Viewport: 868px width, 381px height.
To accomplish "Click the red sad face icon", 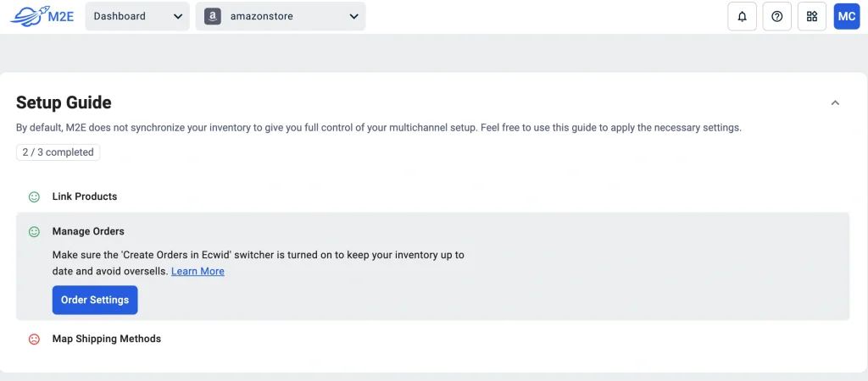I will (35, 339).
